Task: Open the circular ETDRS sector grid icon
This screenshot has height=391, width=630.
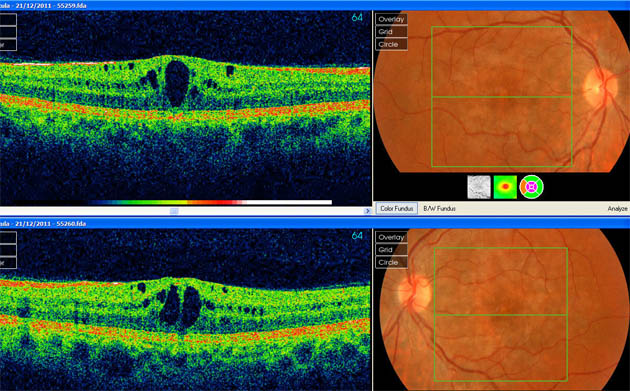Action: click(532, 187)
